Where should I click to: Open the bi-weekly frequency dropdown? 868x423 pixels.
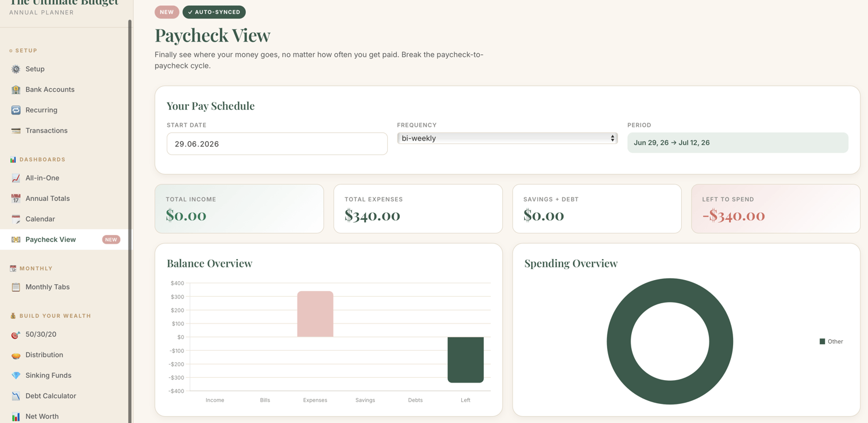507,138
